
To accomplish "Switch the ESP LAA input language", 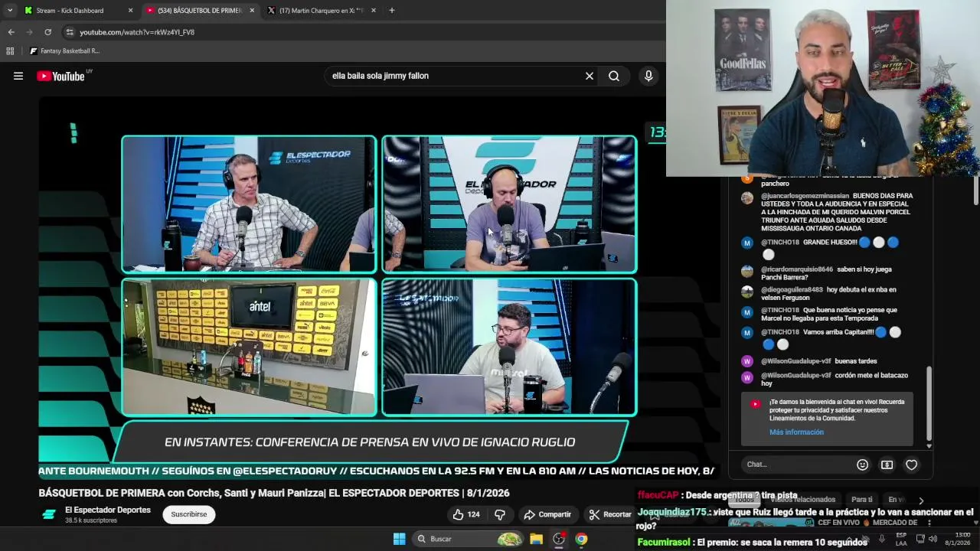I will (901, 539).
